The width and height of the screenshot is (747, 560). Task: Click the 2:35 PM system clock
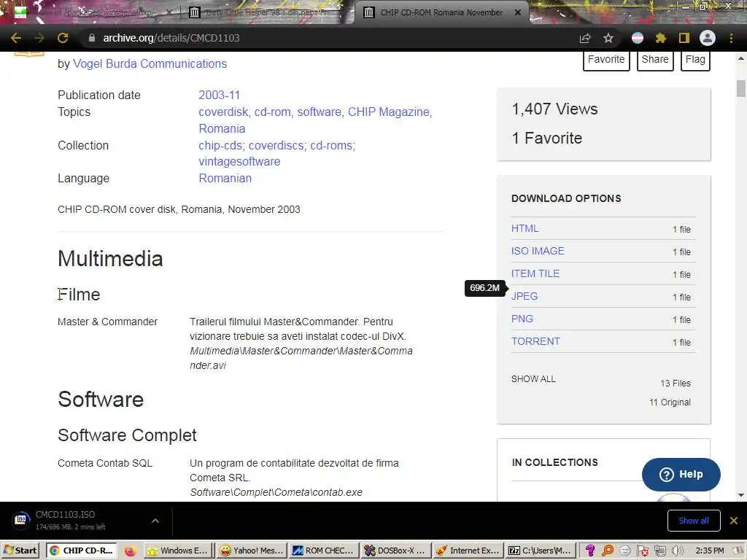coord(710,551)
